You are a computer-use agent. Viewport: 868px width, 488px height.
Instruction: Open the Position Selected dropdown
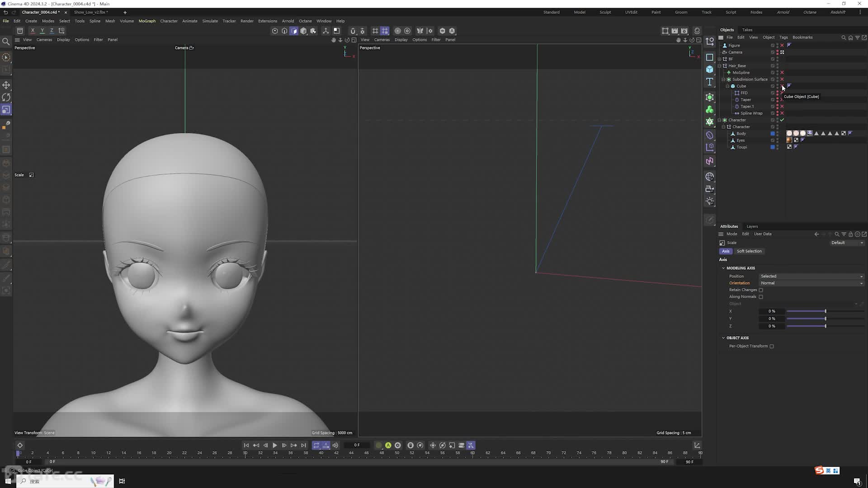click(811, 276)
